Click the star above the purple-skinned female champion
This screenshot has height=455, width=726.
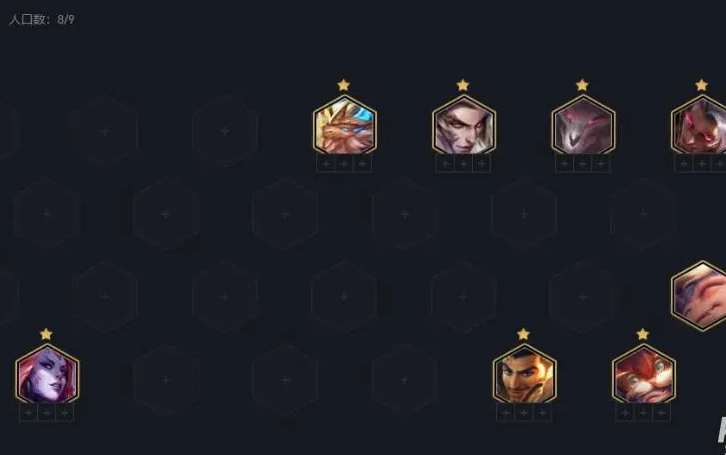click(46, 334)
